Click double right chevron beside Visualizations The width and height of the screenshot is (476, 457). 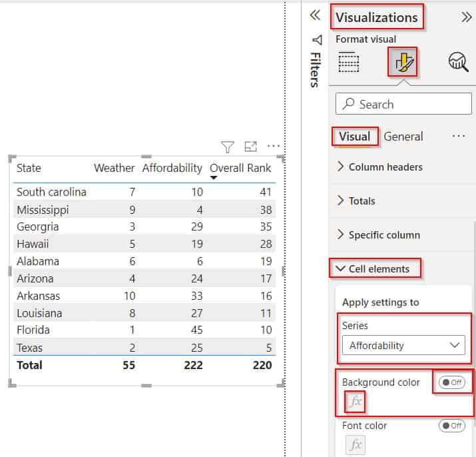[x=466, y=17]
